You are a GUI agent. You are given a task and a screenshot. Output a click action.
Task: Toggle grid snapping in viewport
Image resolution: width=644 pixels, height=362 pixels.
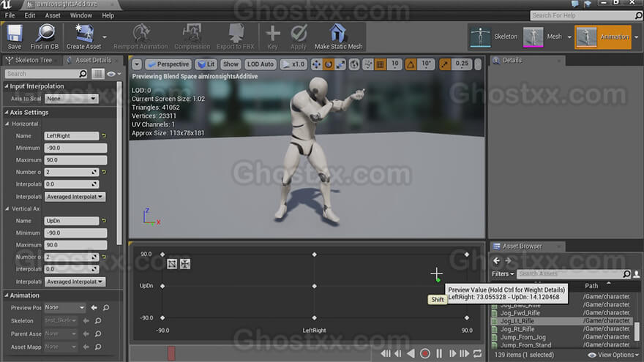click(x=381, y=64)
